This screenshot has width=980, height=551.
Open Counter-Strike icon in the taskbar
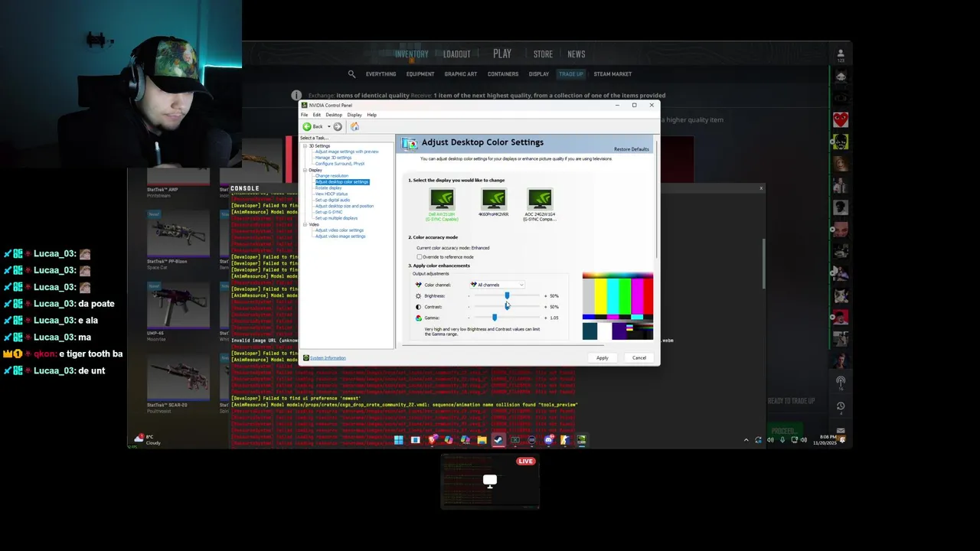pos(565,440)
